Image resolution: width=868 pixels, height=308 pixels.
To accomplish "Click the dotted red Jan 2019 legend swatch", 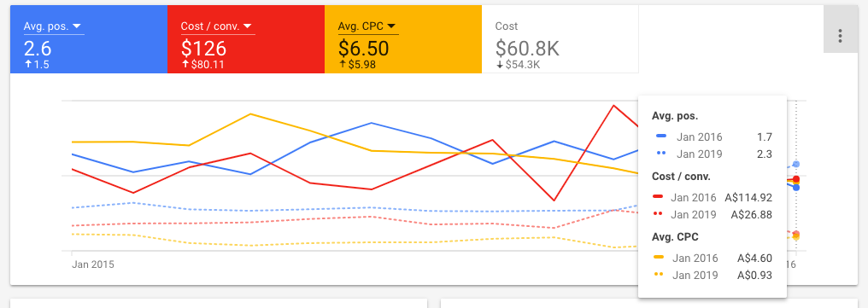I will point(658,213).
